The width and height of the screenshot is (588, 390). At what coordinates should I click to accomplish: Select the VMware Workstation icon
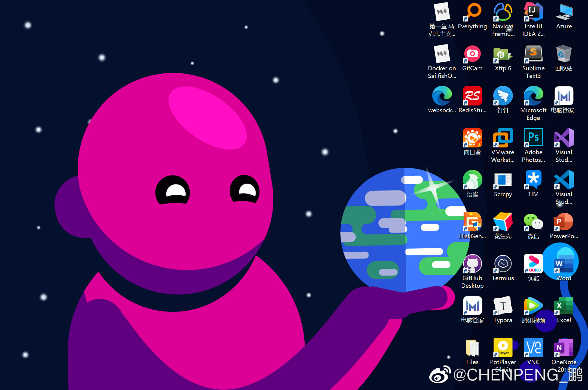pyautogui.click(x=503, y=138)
